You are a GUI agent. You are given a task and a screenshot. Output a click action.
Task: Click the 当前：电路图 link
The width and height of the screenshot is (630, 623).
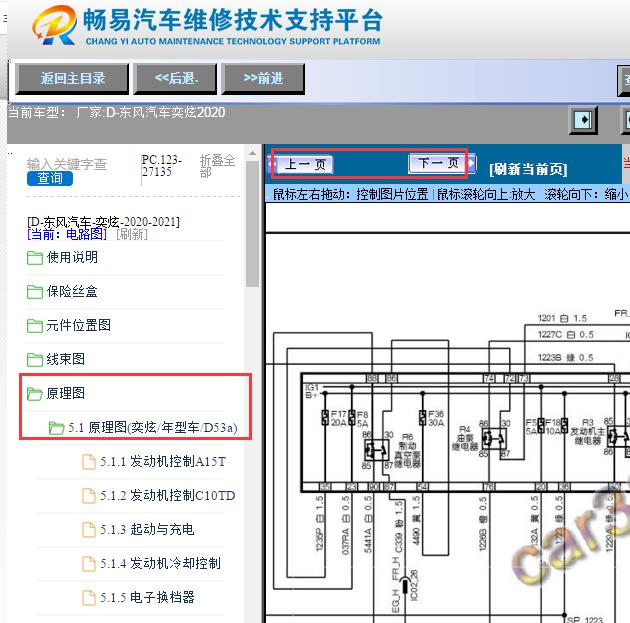coord(67,234)
